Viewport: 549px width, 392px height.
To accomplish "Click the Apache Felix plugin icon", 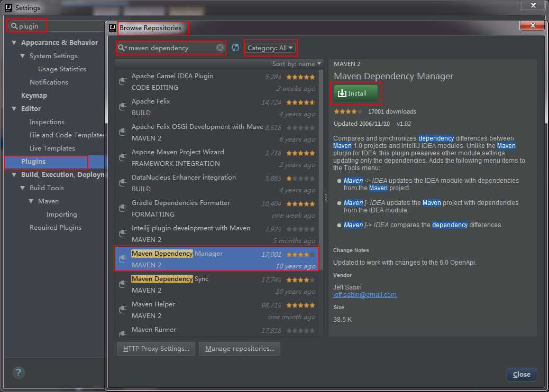I will (123, 107).
